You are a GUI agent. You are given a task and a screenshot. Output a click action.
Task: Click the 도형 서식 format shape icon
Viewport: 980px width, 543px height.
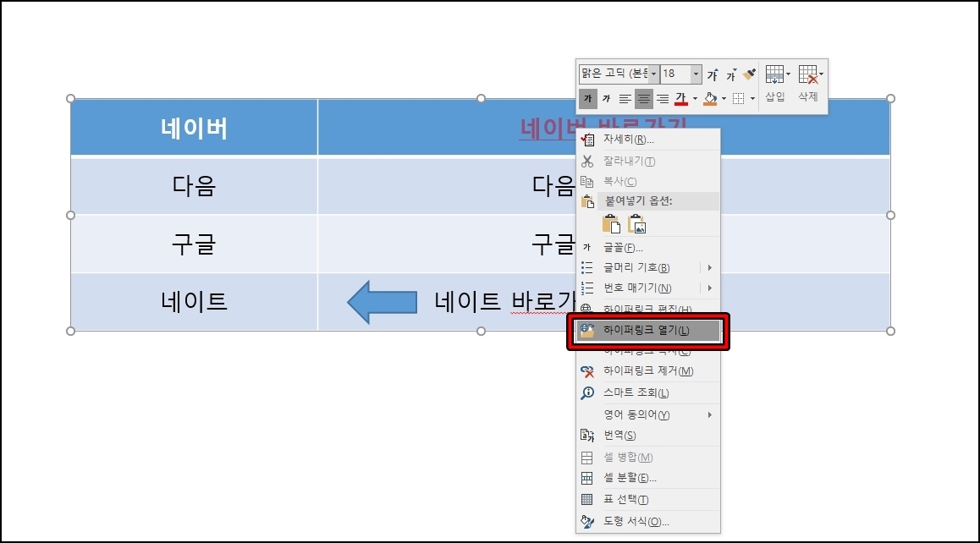coord(586,522)
